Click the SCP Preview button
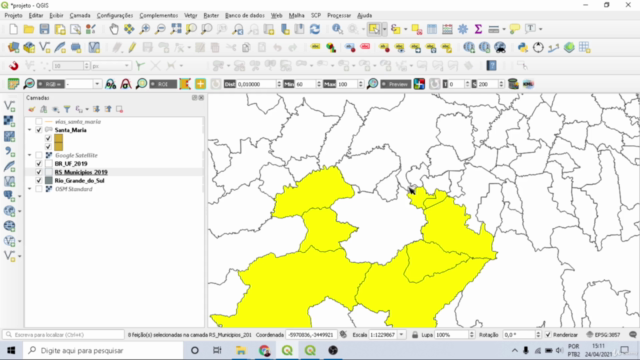The image size is (640, 360). (396, 84)
